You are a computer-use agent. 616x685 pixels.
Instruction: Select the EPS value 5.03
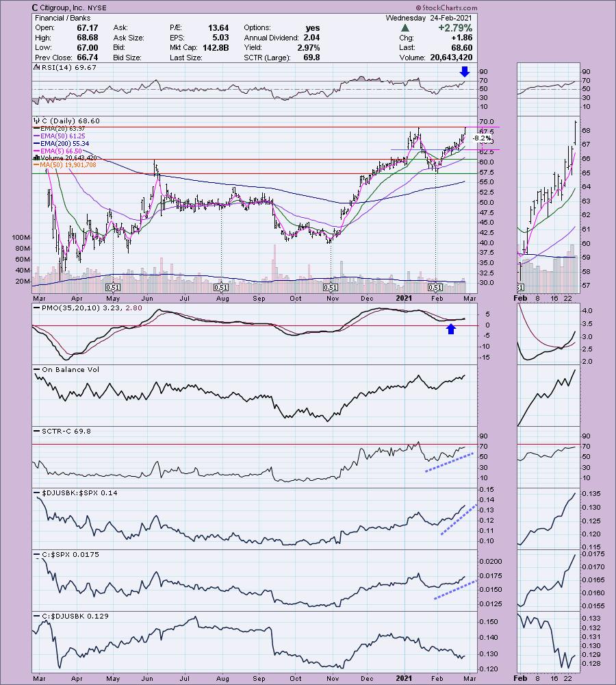[220, 38]
